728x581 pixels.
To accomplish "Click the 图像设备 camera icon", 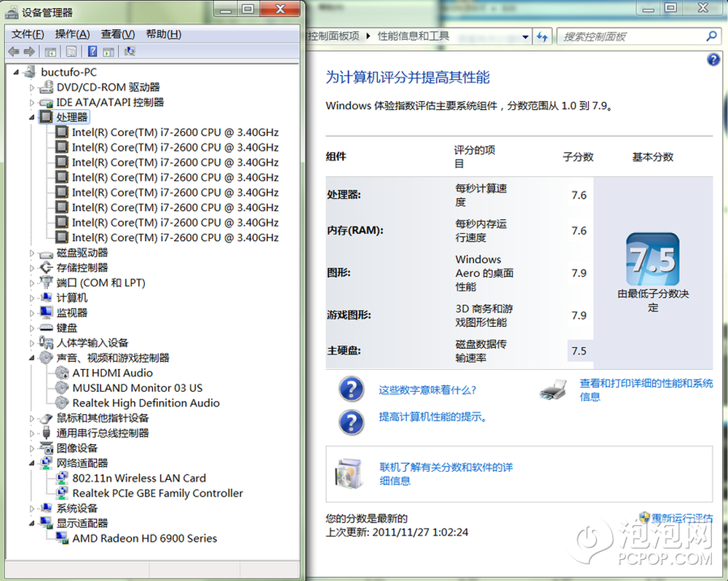I will tap(46, 448).
